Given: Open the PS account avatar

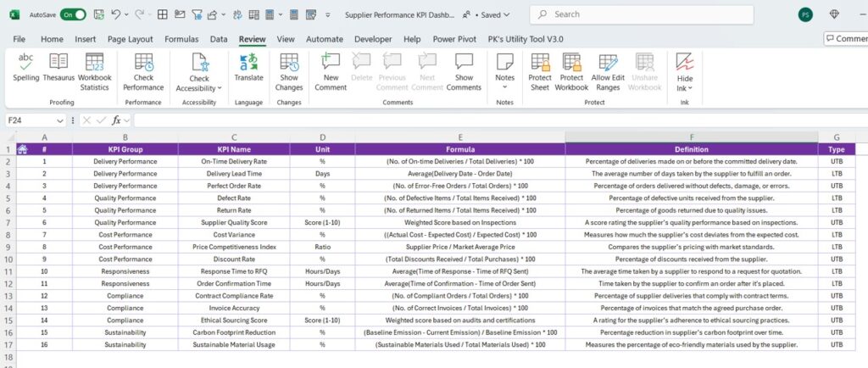Looking at the screenshot, I should click(x=805, y=15).
